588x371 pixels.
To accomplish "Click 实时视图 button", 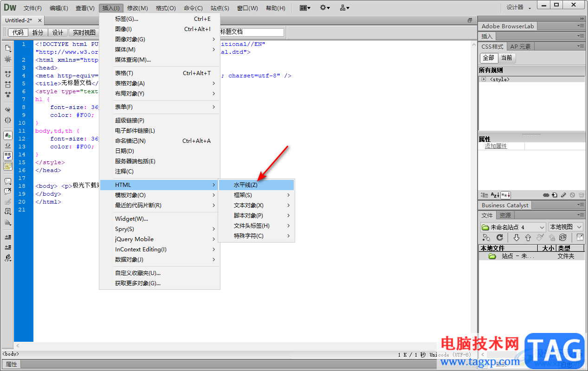I will [84, 32].
